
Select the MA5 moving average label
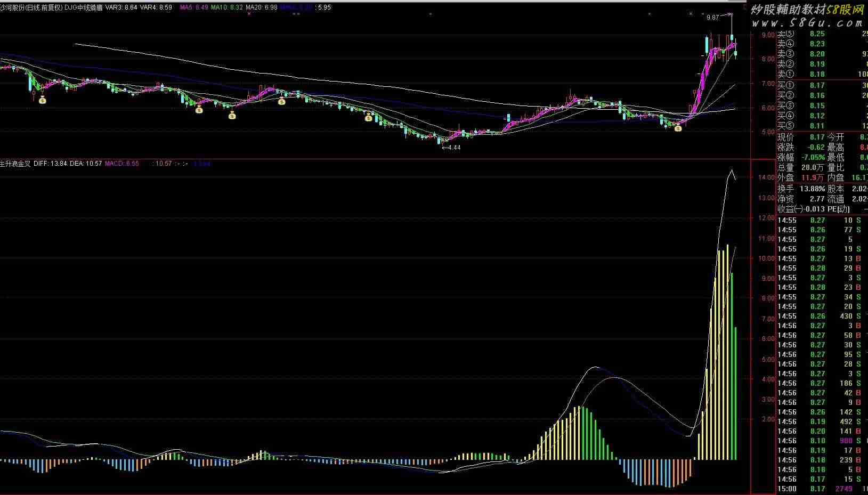click(x=194, y=7)
